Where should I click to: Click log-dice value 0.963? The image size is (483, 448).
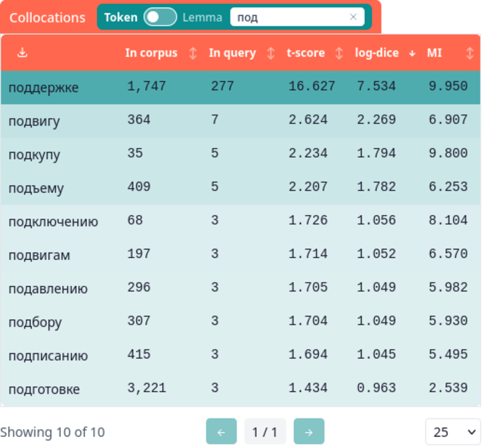[x=376, y=387]
